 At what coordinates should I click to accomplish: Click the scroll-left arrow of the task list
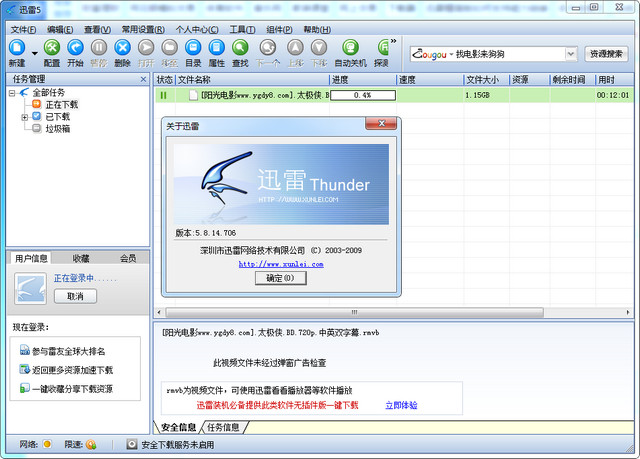pyautogui.click(x=159, y=313)
